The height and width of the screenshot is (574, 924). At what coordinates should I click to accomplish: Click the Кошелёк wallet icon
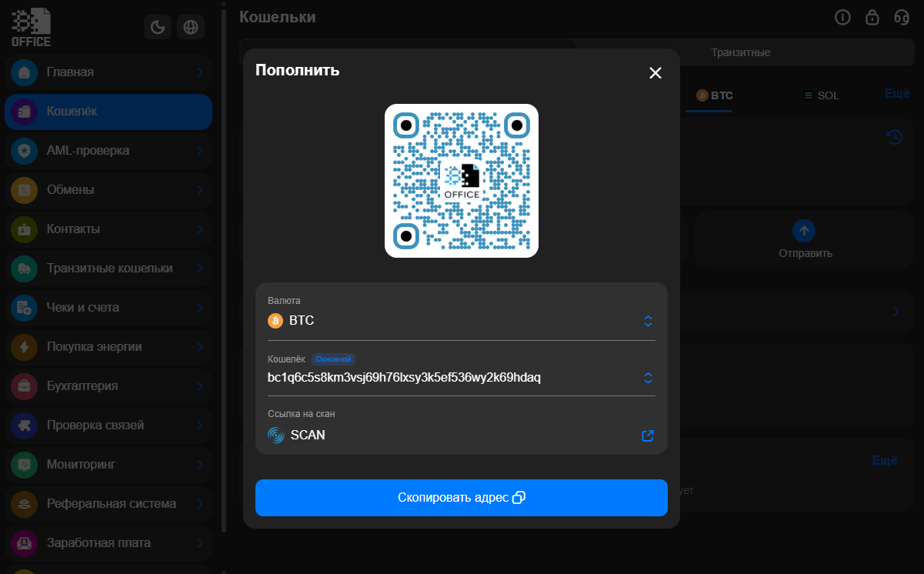[x=24, y=112]
